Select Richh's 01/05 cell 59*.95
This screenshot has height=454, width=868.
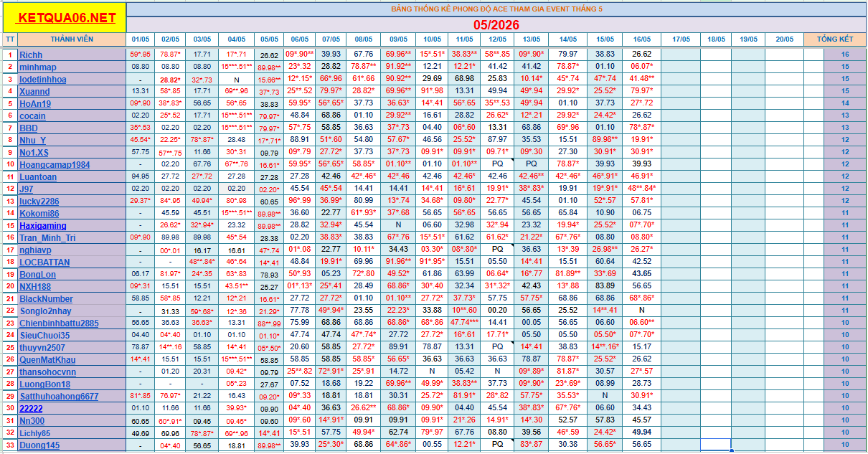141,55
